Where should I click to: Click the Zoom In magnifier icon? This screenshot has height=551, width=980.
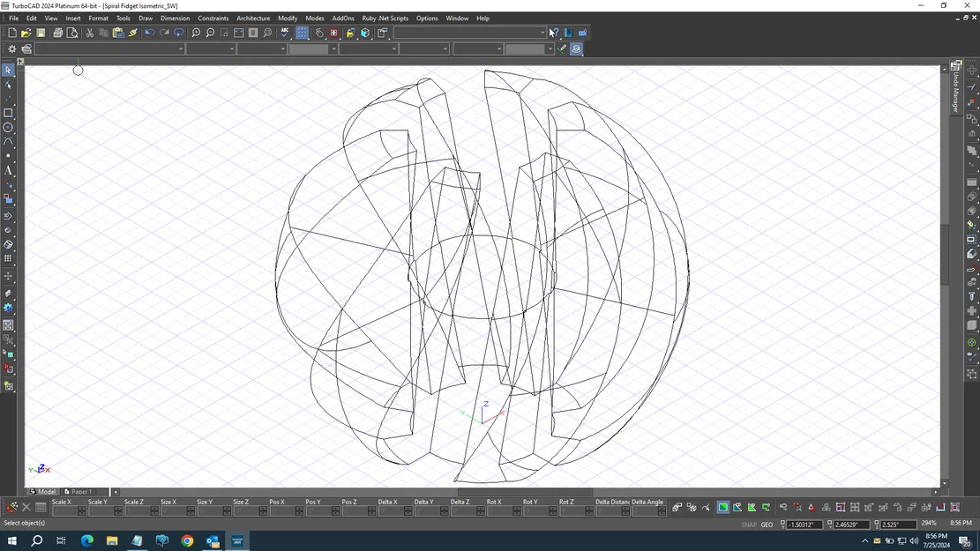[197, 33]
